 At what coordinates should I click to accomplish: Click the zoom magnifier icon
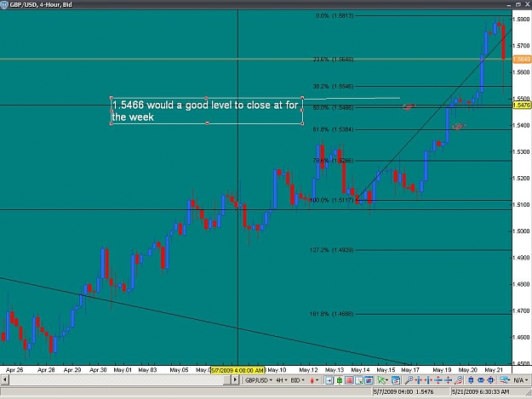pyautogui.click(x=409, y=380)
